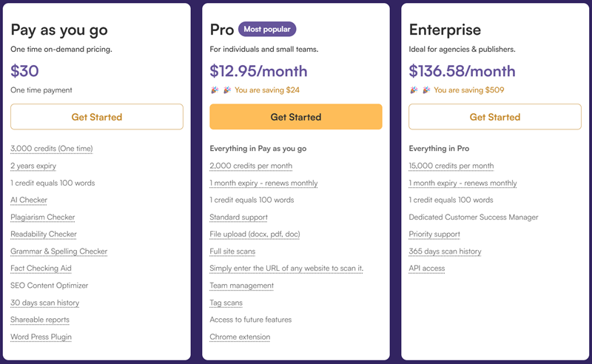Click 2,000 credits per month item
Viewport: 592px width, 364px height.
coord(251,166)
